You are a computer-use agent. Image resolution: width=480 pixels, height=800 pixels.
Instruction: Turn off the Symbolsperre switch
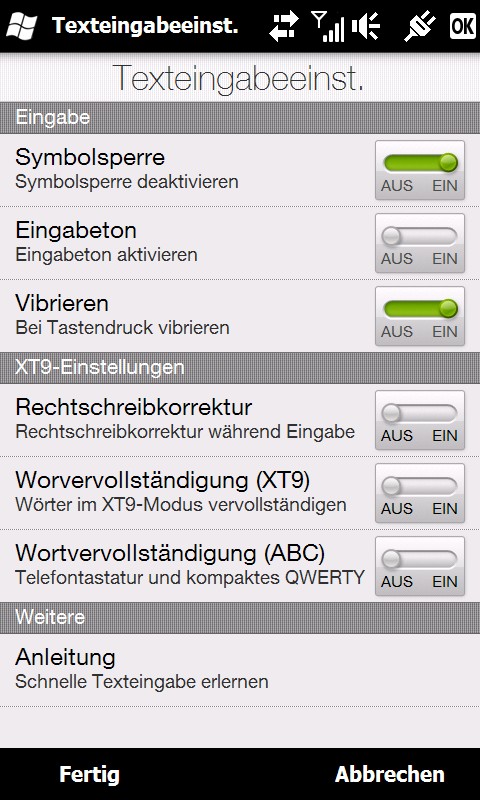[x=420, y=170]
